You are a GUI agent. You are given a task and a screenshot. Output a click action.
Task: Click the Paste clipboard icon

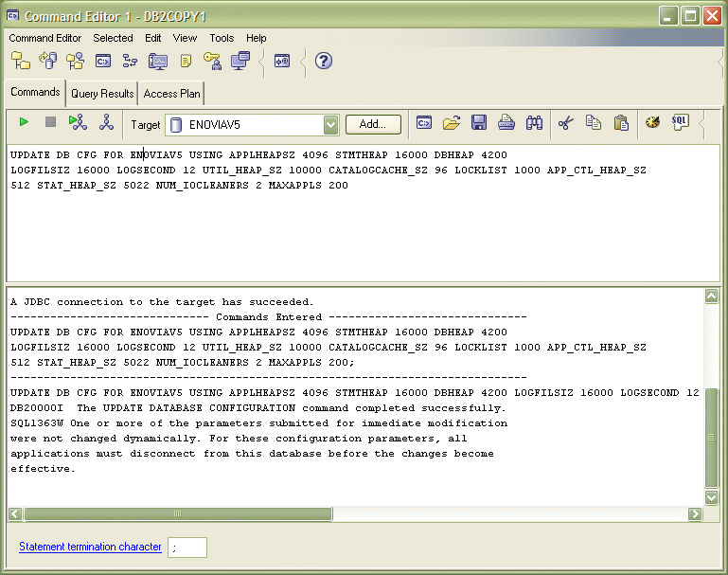[x=621, y=123]
